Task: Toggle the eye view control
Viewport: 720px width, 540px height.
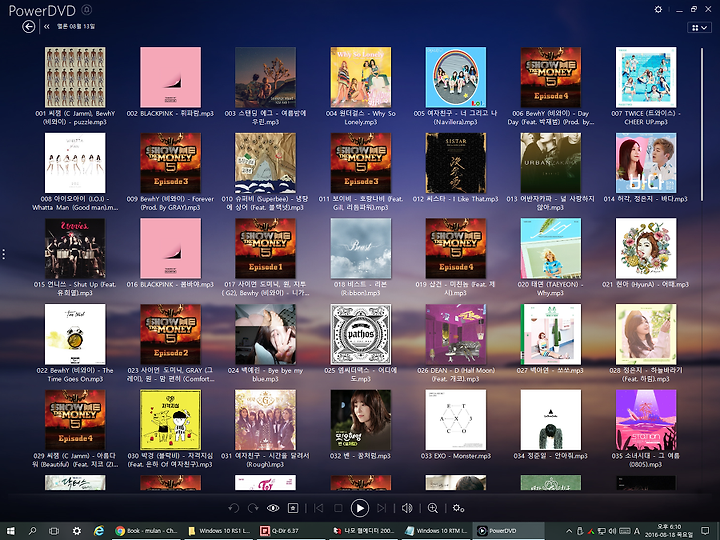Action: pyautogui.click(x=273, y=508)
